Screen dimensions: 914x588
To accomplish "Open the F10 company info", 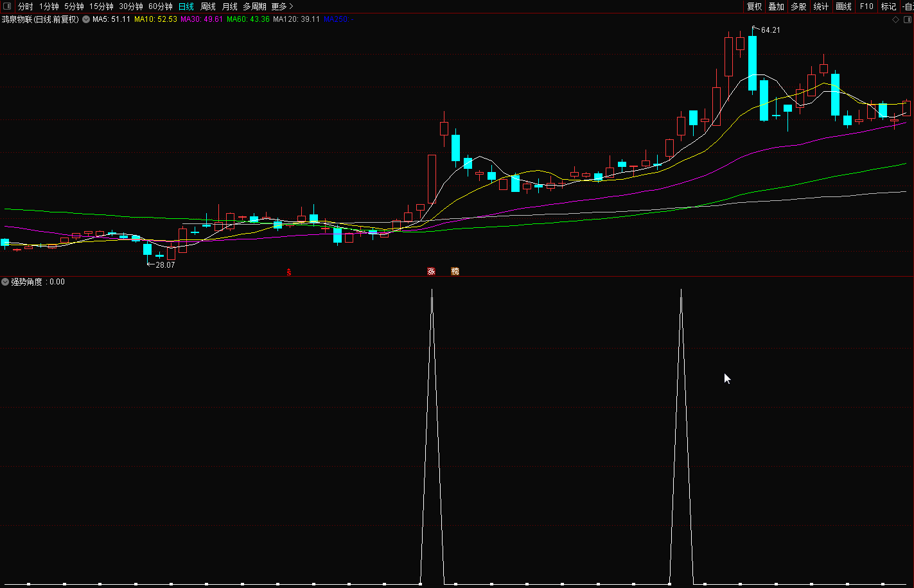I will pyautogui.click(x=866, y=6).
